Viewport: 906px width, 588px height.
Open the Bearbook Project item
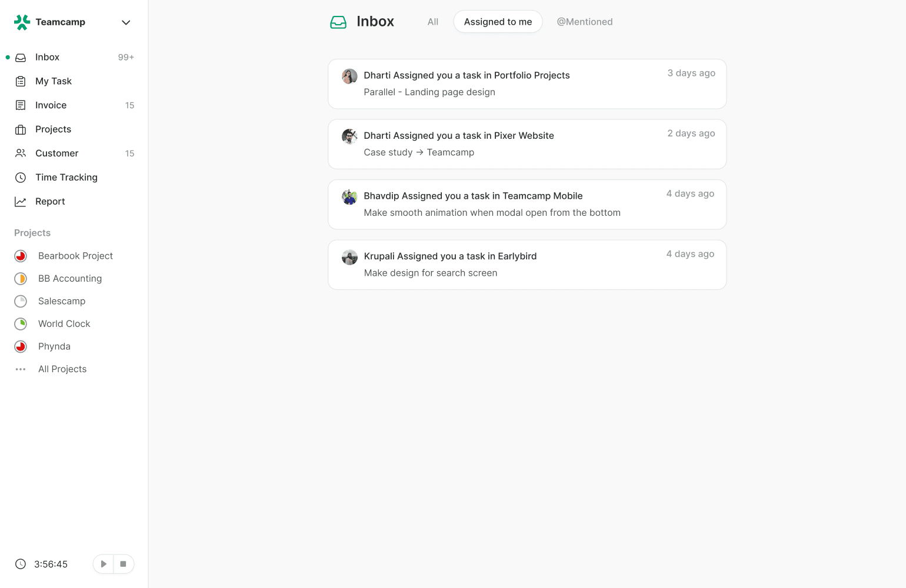(x=75, y=256)
